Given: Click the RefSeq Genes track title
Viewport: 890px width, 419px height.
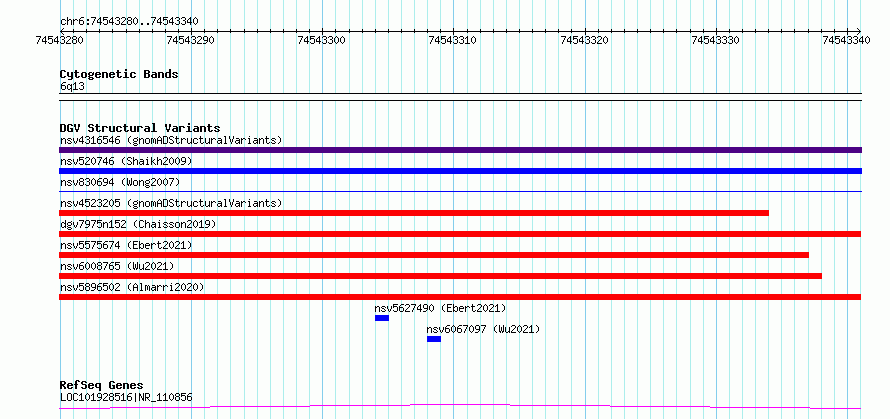Looking at the screenshot, I should pos(102,386).
